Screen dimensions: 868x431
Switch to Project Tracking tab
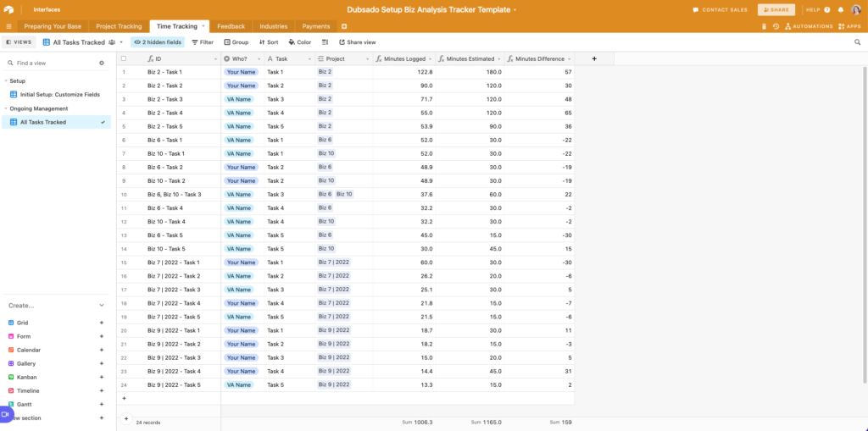[119, 26]
